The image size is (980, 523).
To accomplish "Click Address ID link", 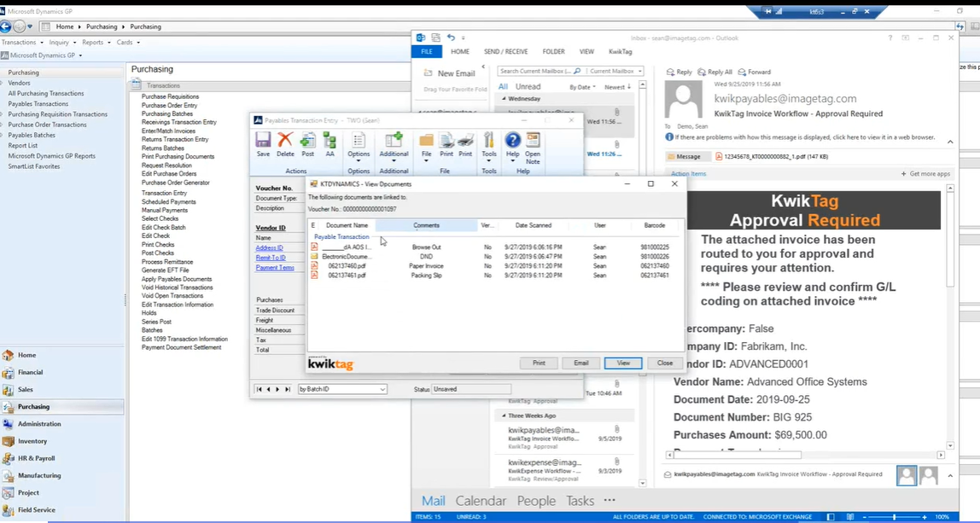I will [270, 248].
